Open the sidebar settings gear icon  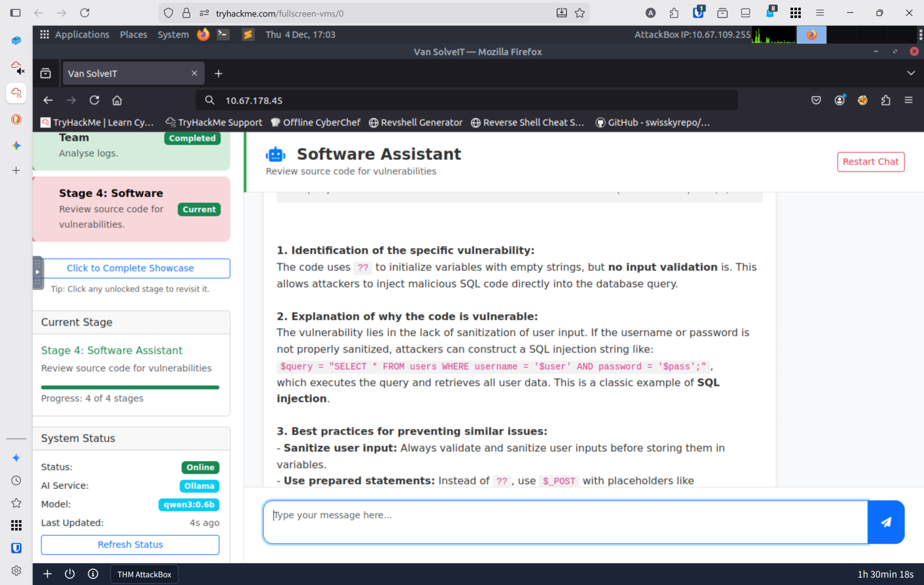[x=16, y=571]
